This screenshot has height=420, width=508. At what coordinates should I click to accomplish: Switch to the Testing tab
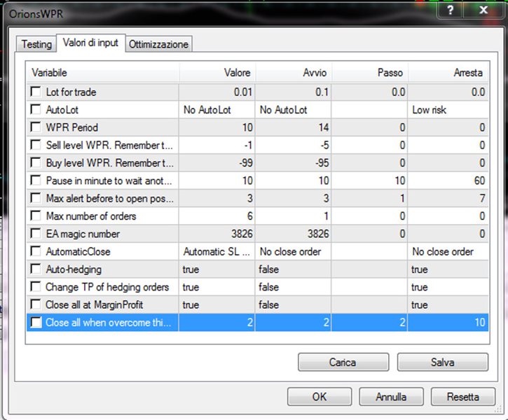click(36, 44)
